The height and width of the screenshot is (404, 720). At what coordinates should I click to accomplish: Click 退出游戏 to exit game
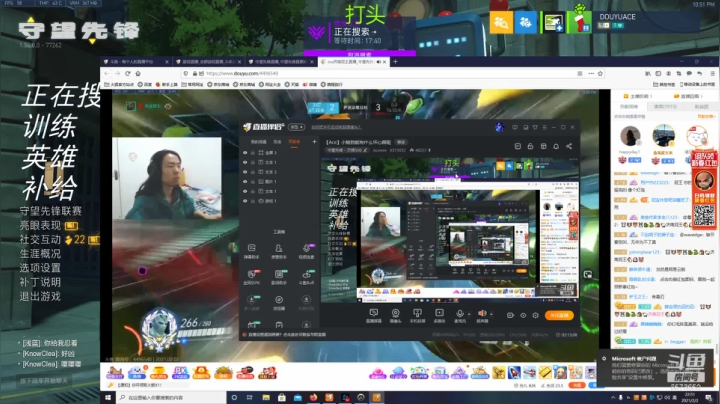40,297
